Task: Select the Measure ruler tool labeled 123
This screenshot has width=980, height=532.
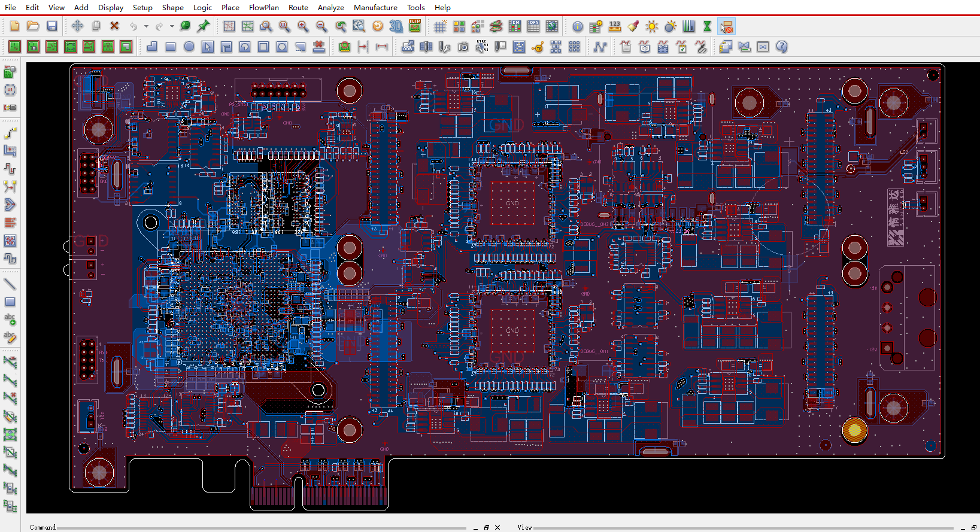Action: point(615,26)
